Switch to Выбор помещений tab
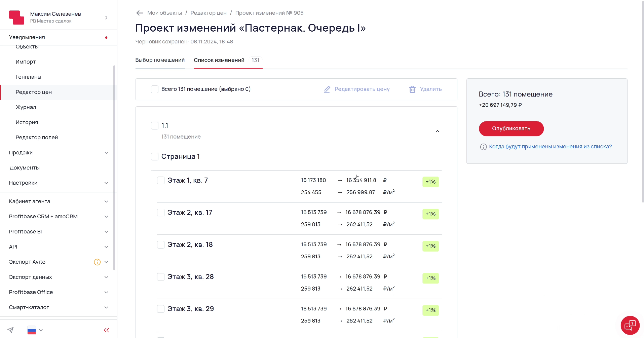The width and height of the screenshot is (644, 338). click(x=160, y=60)
